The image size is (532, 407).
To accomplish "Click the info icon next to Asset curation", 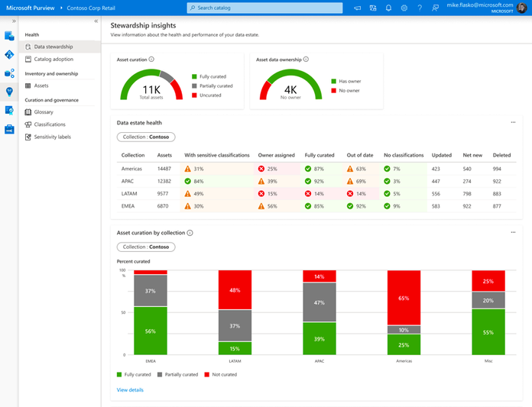I will (151, 59).
